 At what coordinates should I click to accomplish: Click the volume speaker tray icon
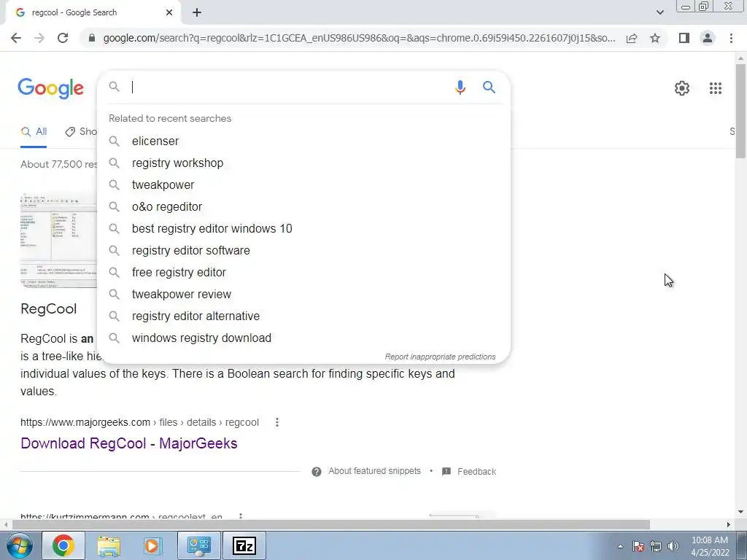click(x=673, y=546)
